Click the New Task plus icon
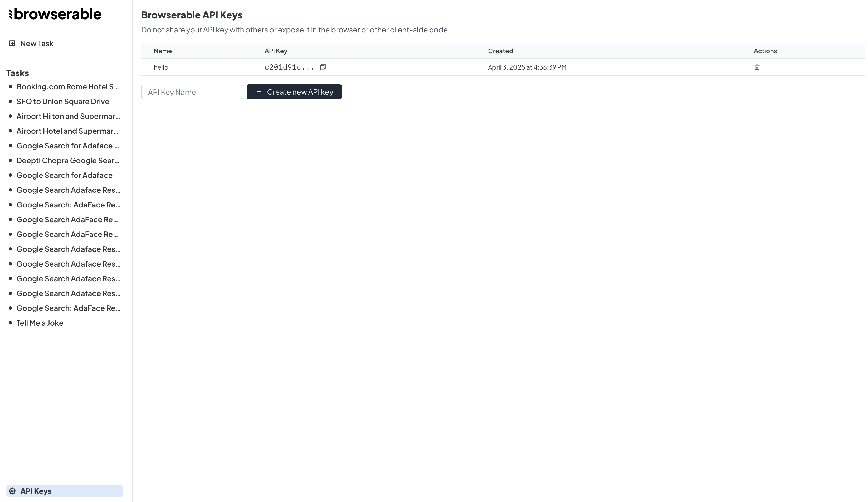The image size is (868, 502). [12, 44]
